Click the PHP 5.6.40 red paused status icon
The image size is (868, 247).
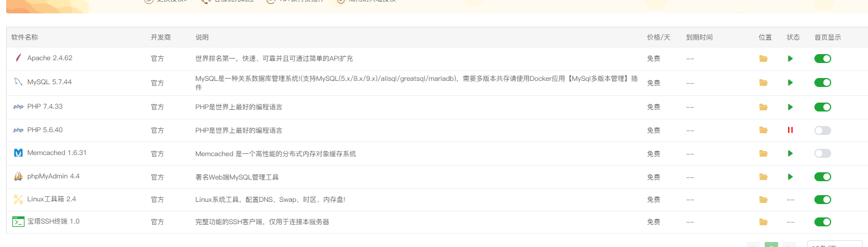[x=790, y=130]
